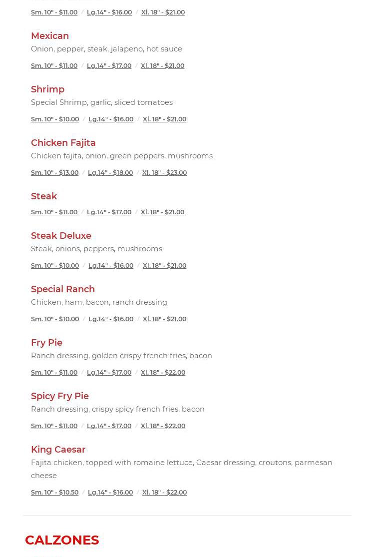
Task: Choose Steak Deluxe XL 18" $21.00 price
Action: point(164,265)
